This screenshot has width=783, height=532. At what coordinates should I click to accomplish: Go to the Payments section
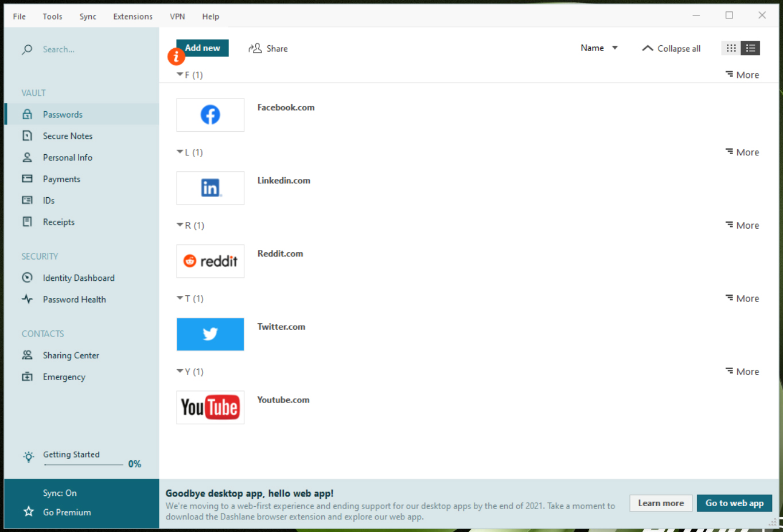tap(61, 178)
